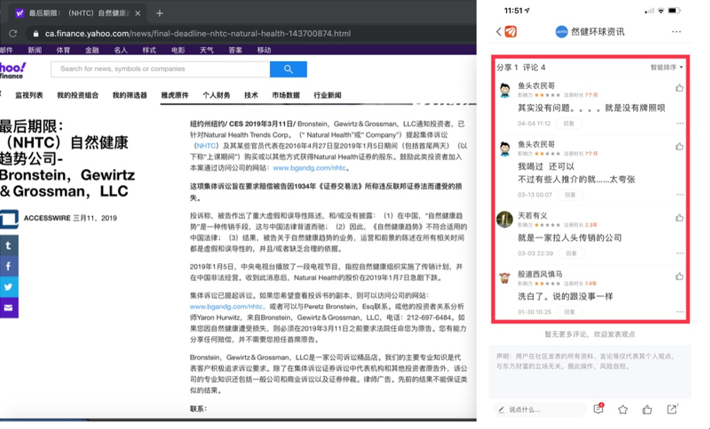
Task: Click the Yahoo Finance URL field
Action: (197, 34)
